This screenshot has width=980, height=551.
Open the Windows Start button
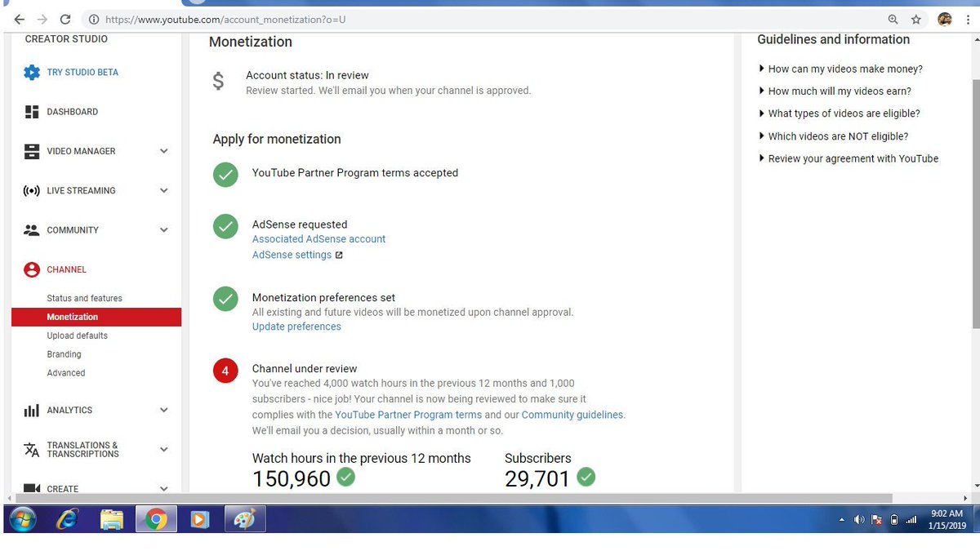[x=22, y=519]
